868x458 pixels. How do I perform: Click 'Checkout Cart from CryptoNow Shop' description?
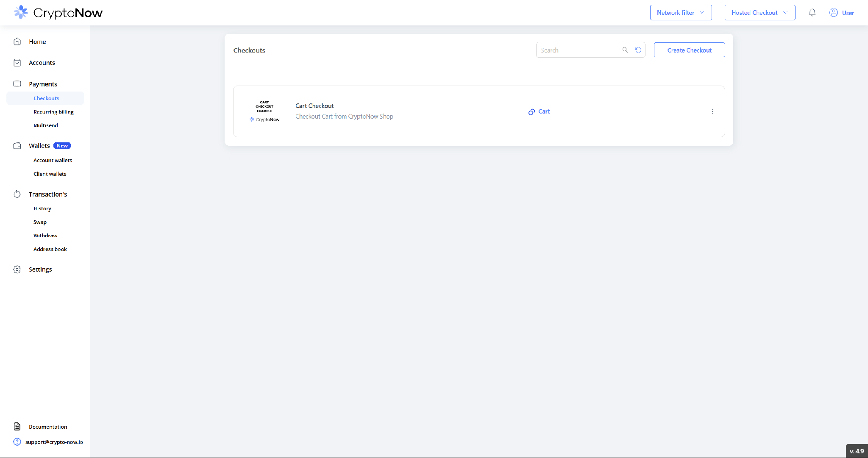coord(344,117)
